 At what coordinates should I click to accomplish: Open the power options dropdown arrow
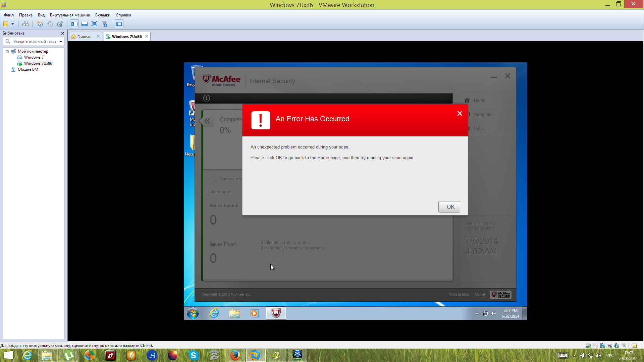13,24
